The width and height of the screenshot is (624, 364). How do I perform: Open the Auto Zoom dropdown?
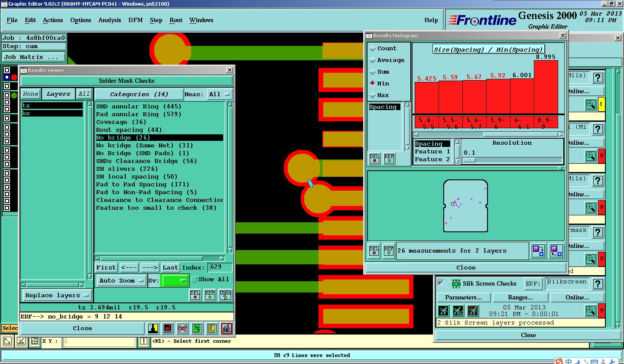coord(121,281)
